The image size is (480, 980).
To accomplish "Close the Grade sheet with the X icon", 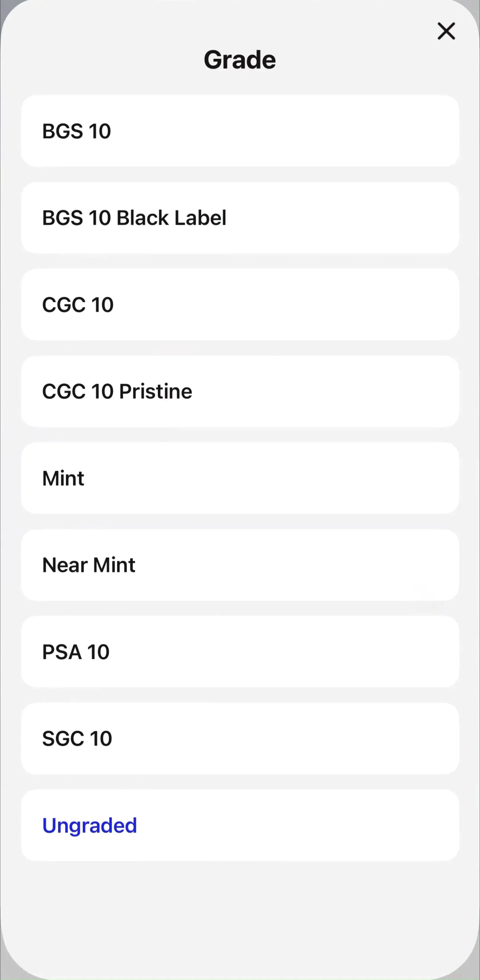I will pos(446,31).
